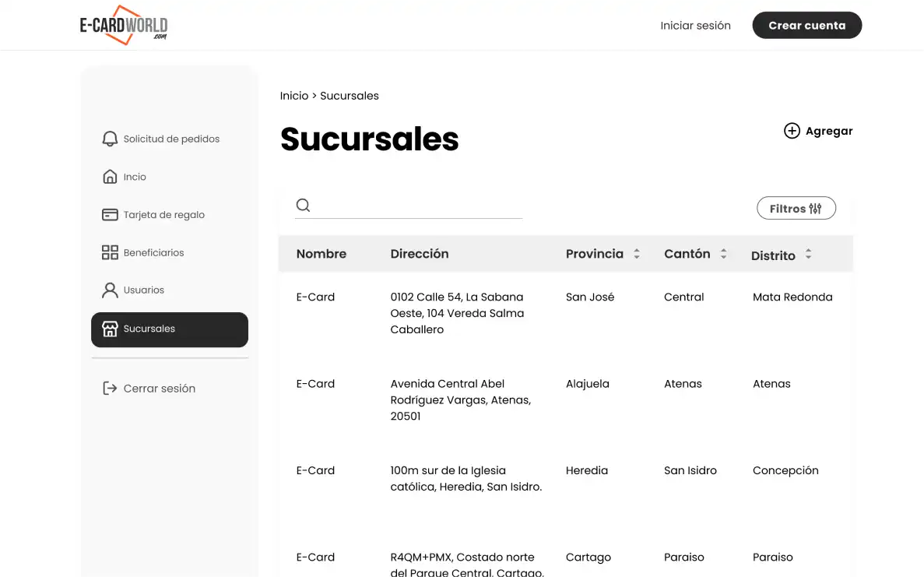Image resolution: width=924 pixels, height=577 pixels.
Task: Select the home icon in the sidebar
Action: (x=110, y=176)
